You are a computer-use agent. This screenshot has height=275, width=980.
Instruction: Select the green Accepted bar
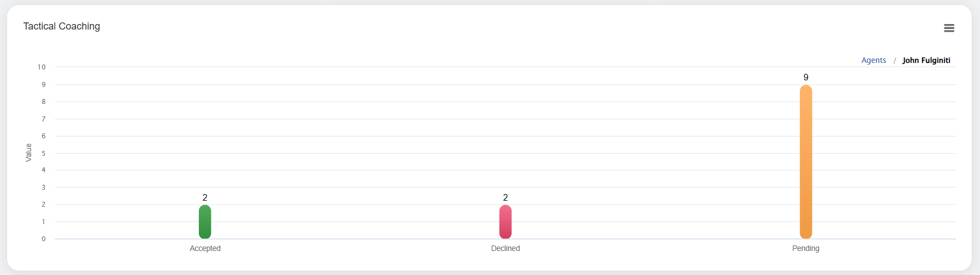(205, 221)
